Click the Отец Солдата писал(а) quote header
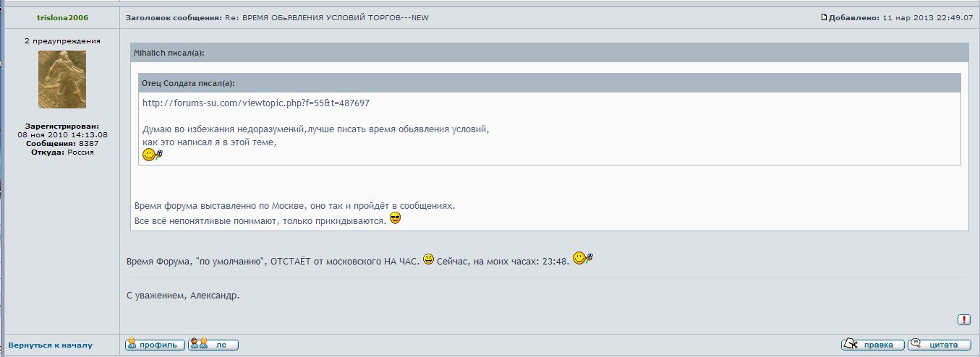Viewport: 980px width, 357px height. (188, 83)
